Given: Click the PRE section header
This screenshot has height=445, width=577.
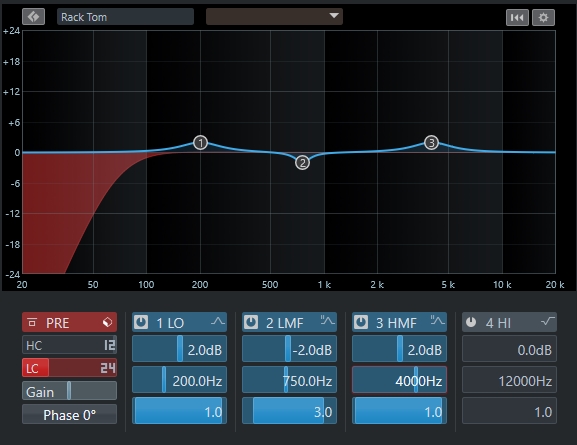Looking at the screenshot, I should [70, 322].
